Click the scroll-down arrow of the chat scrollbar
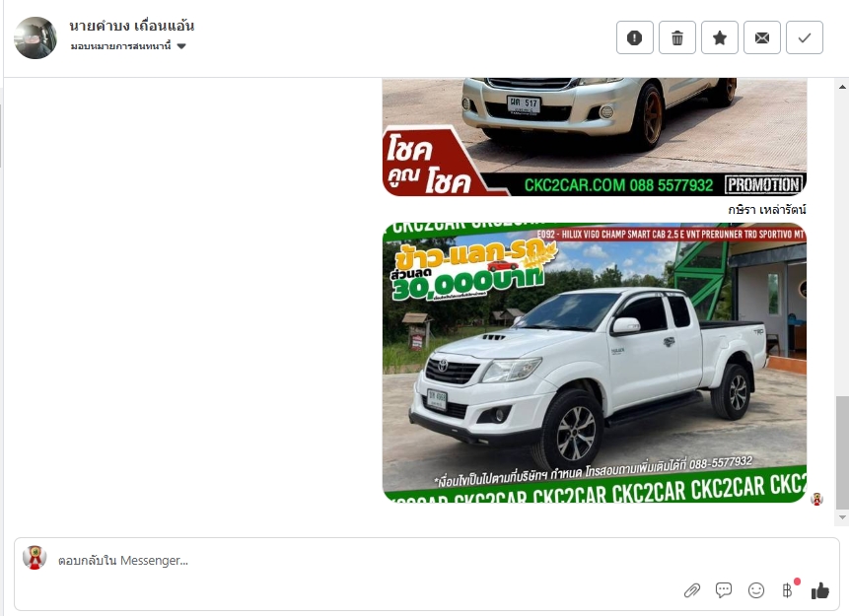Image resolution: width=849 pixels, height=616 pixels. (x=842, y=517)
